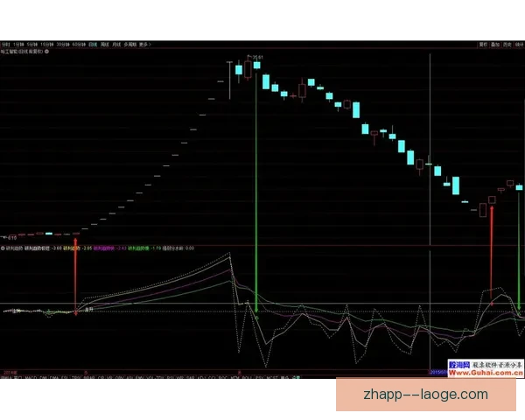Click the 叠加 overlay button
Screen dimensions: 525x420
495,45
